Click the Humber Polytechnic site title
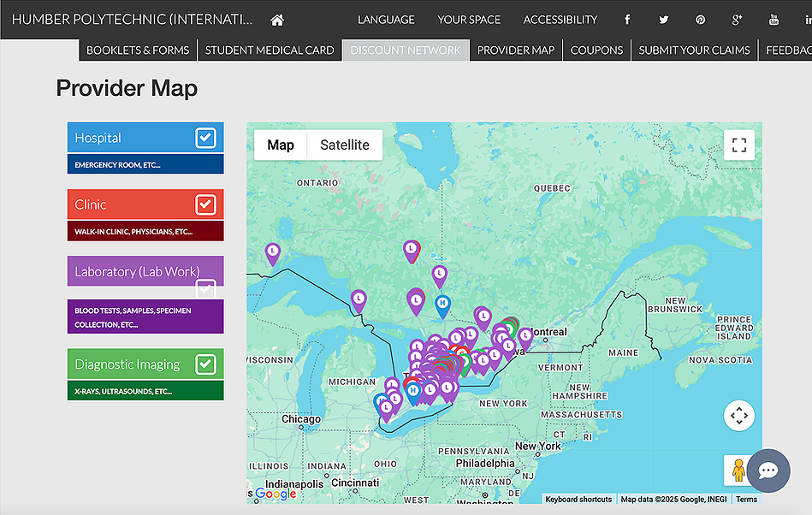Screen dimensions: 812x515 coord(132,20)
